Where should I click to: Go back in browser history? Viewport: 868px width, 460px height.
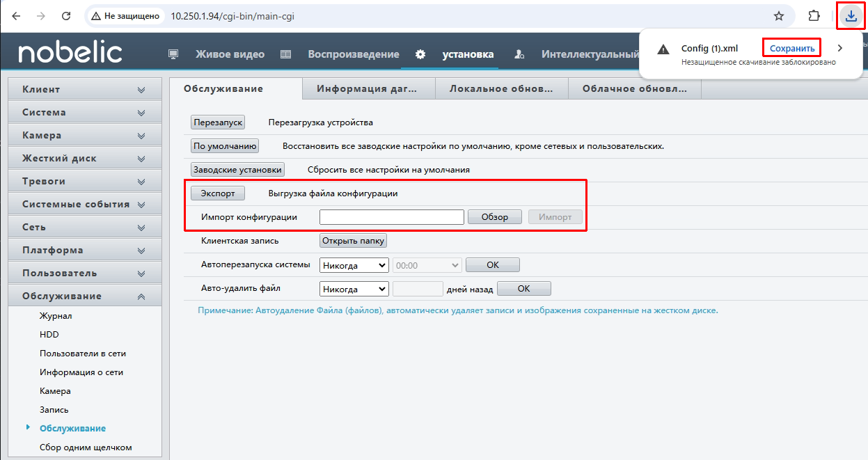coord(16,15)
